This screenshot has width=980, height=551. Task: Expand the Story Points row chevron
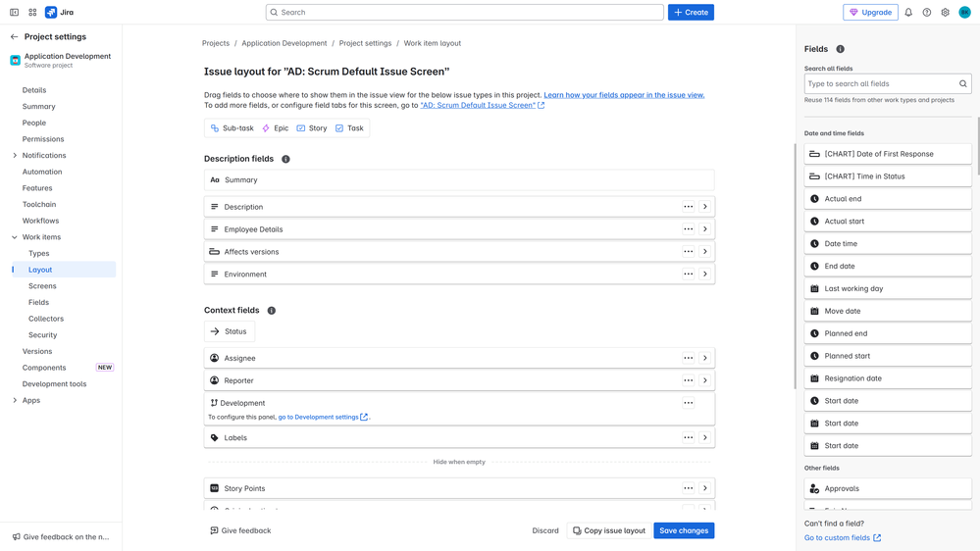point(705,488)
